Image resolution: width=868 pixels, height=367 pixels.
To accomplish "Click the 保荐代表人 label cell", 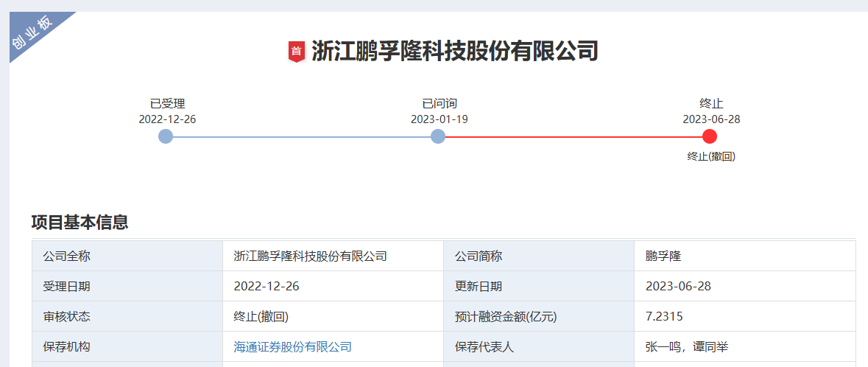I will [539, 347].
